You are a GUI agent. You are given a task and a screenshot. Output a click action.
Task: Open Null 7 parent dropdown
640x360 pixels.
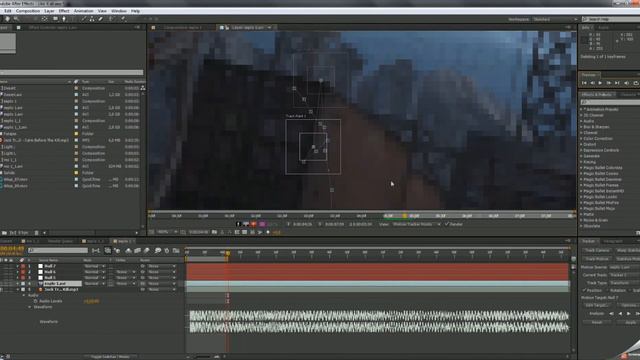point(162,266)
